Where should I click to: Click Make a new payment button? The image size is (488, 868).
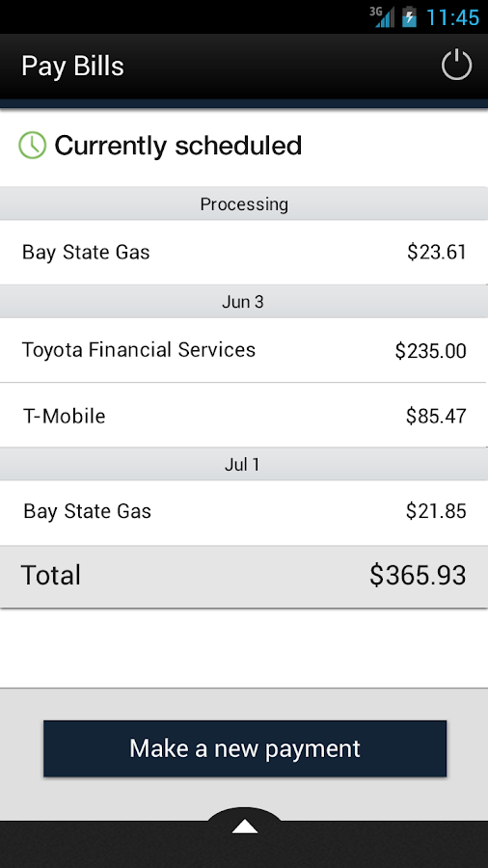point(245,748)
